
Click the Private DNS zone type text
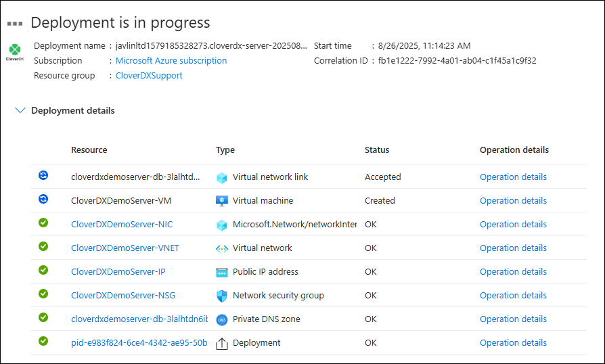pyautogui.click(x=266, y=319)
